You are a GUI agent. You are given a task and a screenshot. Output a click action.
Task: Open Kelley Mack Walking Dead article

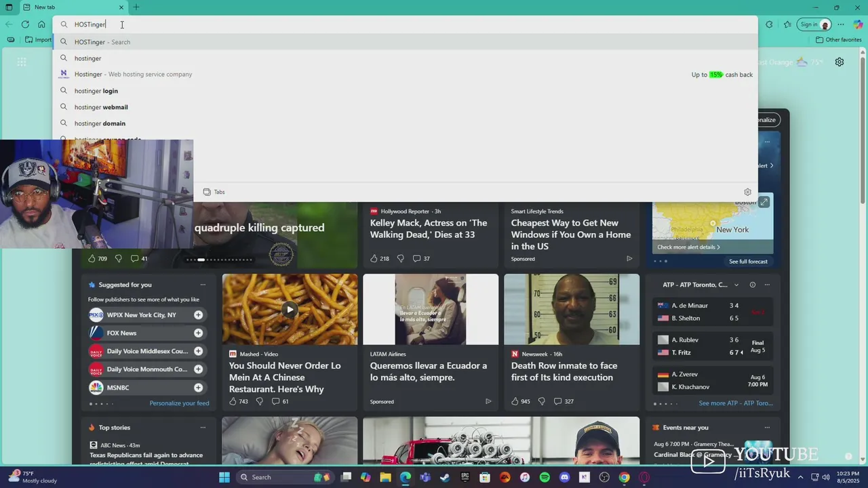[x=429, y=228]
